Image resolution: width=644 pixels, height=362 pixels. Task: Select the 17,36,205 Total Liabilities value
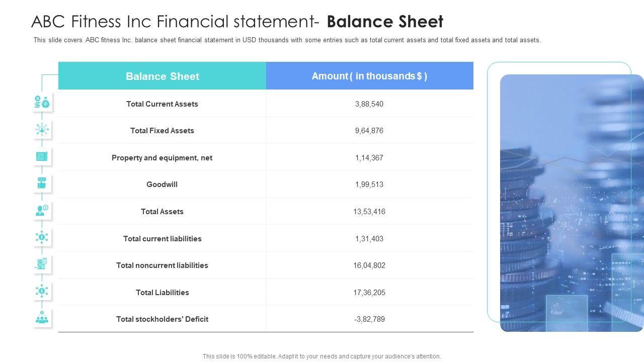pos(369,293)
